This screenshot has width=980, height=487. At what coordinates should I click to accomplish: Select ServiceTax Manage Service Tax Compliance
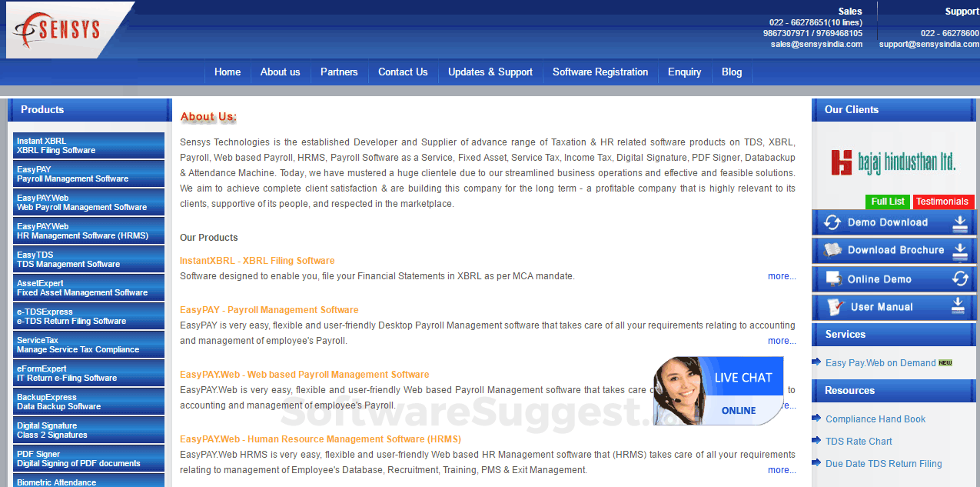click(x=88, y=345)
